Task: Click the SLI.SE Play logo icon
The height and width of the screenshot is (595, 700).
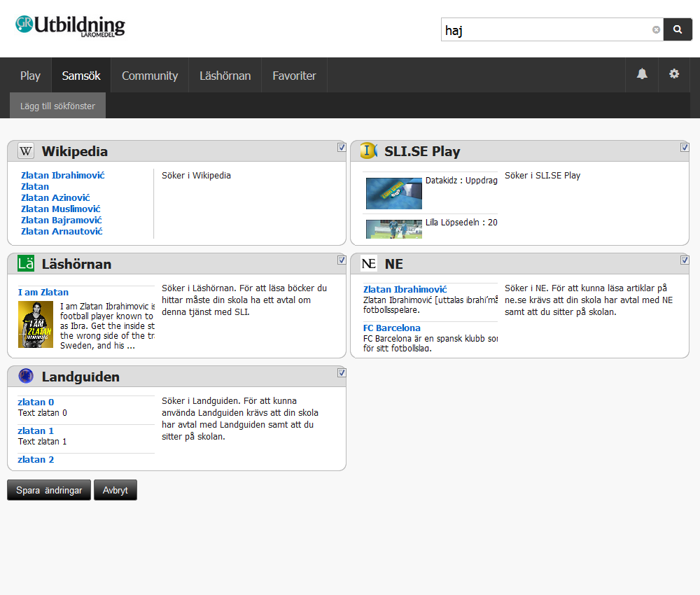Action: (x=369, y=151)
